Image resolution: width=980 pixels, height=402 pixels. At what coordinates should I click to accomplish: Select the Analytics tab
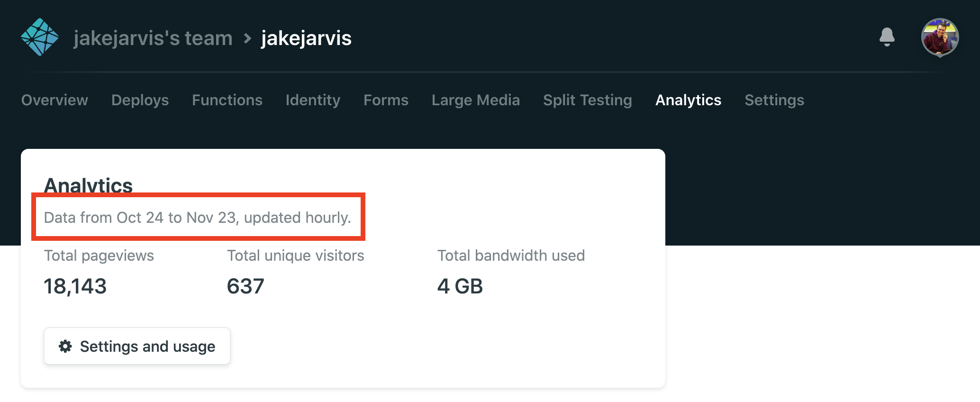(688, 100)
